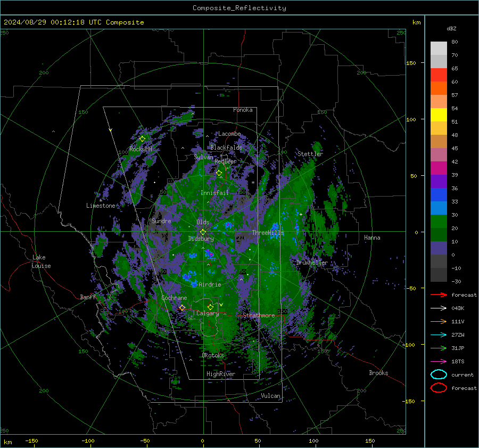Click the yellow diamond marker below RedDeer
Image resolution: width=479 pixels, height=448 pixels.
tap(219, 173)
